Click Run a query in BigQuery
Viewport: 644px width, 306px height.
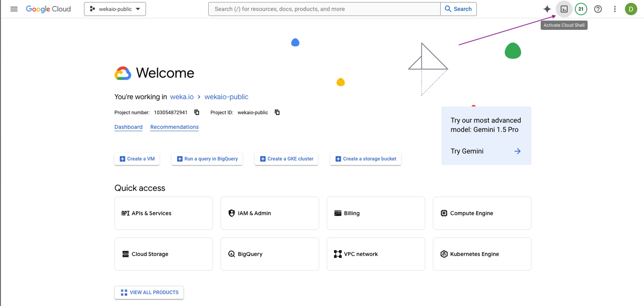pyautogui.click(x=207, y=159)
